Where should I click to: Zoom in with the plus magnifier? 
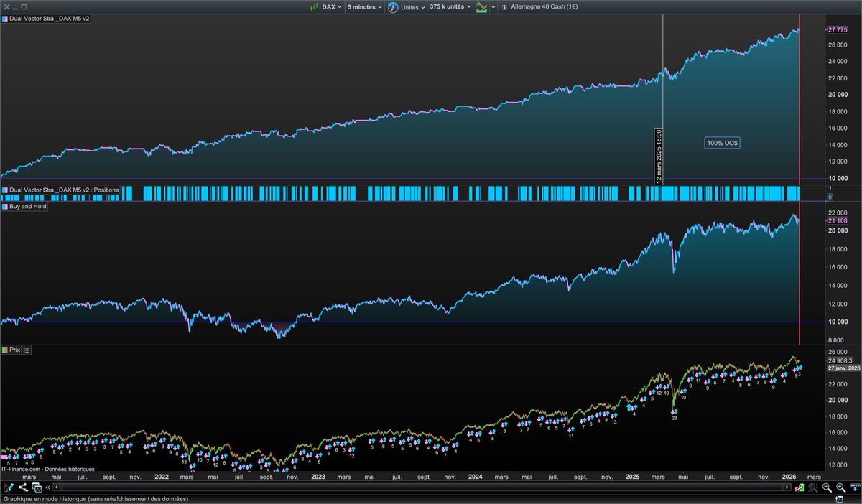pos(840,488)
